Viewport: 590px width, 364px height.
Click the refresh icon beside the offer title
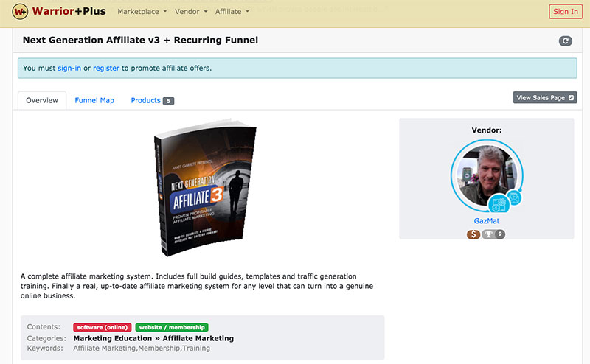(x=565, y=41)
